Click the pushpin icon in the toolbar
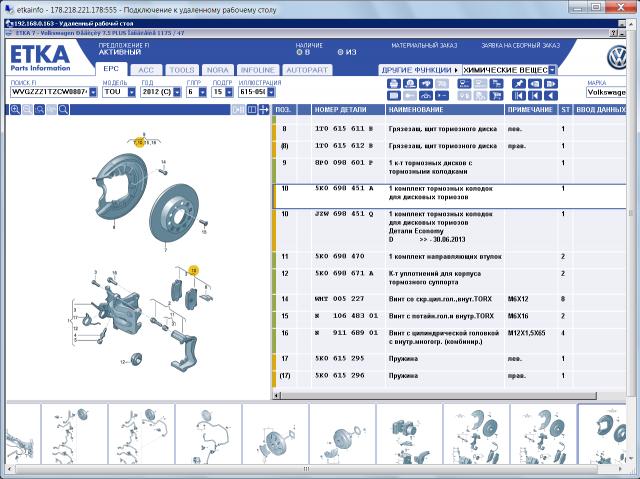 point(519,84)
